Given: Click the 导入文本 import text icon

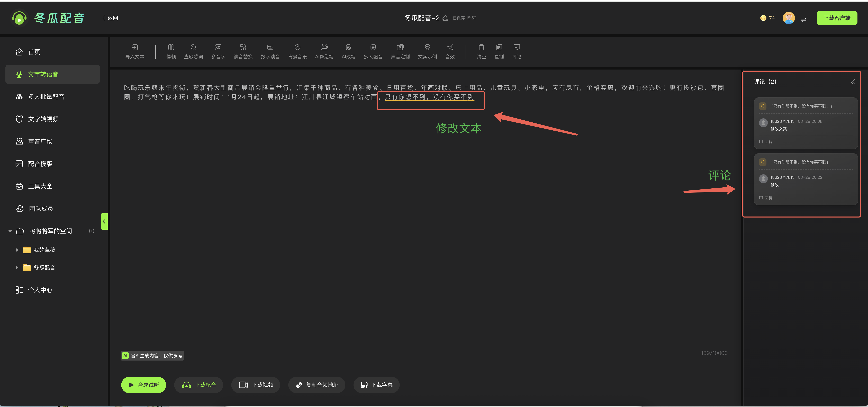Looking at the screenshot, I should point(134,47).
